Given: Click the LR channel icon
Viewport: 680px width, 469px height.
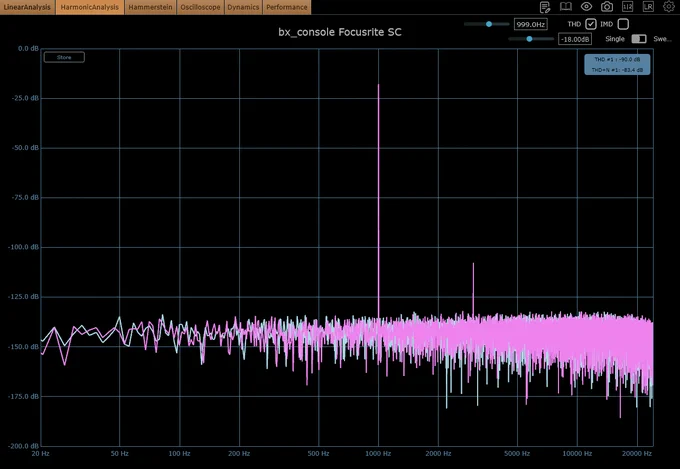Looking at the screenshot, I should pyautogui.click(x=648, y=7).
